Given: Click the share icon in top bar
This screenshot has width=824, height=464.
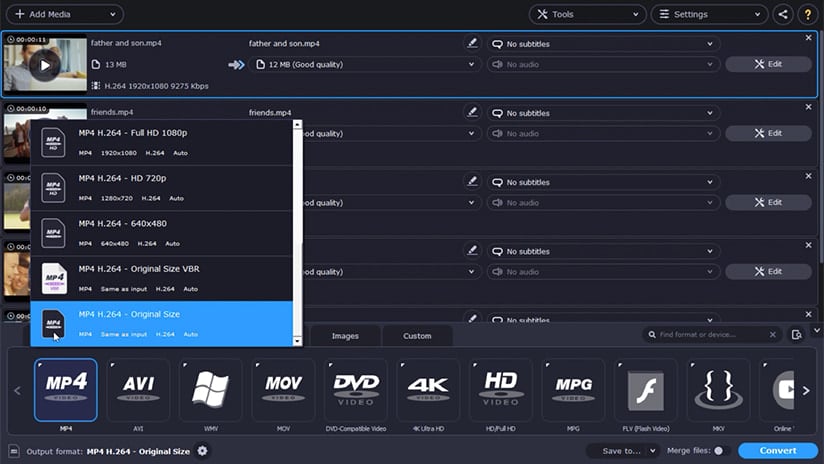Looking at the screenshot, I should [782, 15].
